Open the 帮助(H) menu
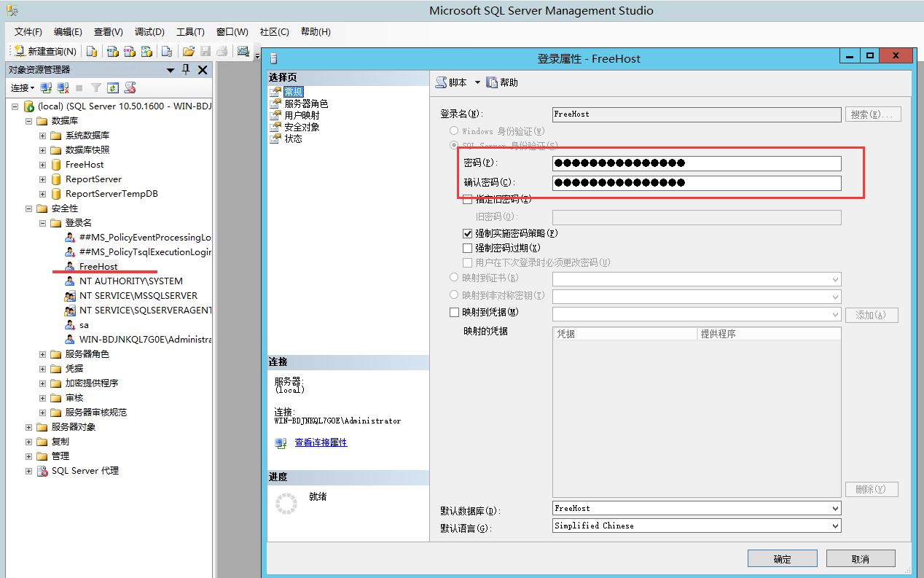Viewport: 924px width, 578px height. click(316, 32)
